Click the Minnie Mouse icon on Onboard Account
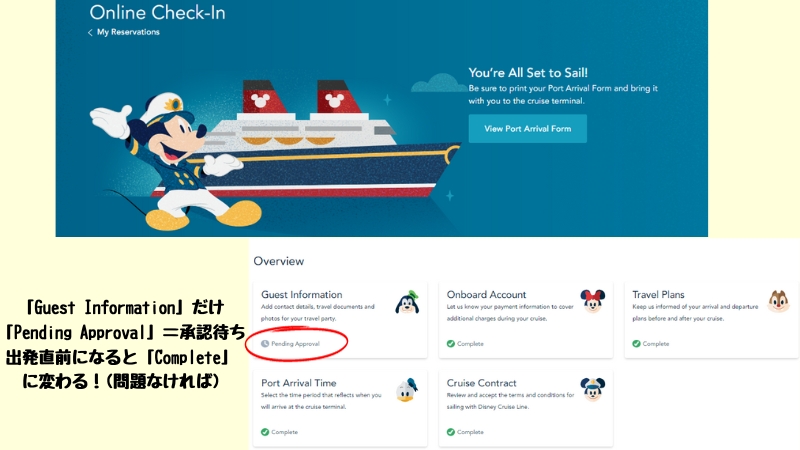Screen dimensions: 800x450 click(x=592, y=301)
